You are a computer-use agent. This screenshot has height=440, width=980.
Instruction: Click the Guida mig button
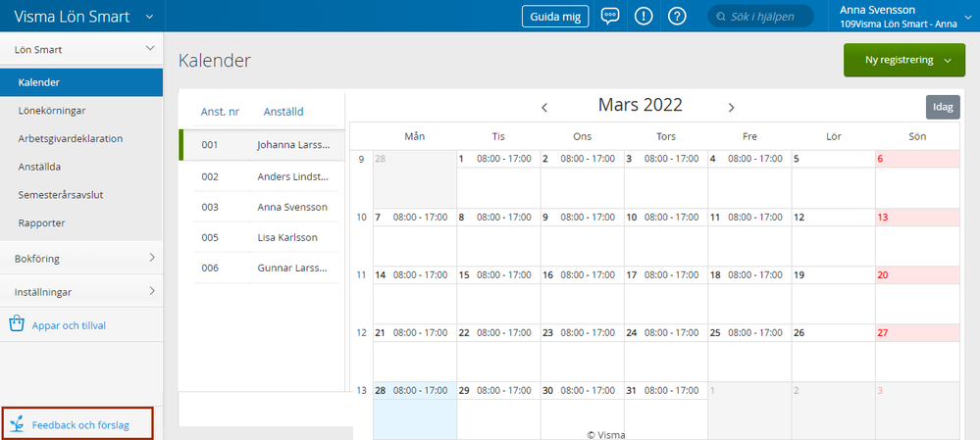click(x=555, y=17)
